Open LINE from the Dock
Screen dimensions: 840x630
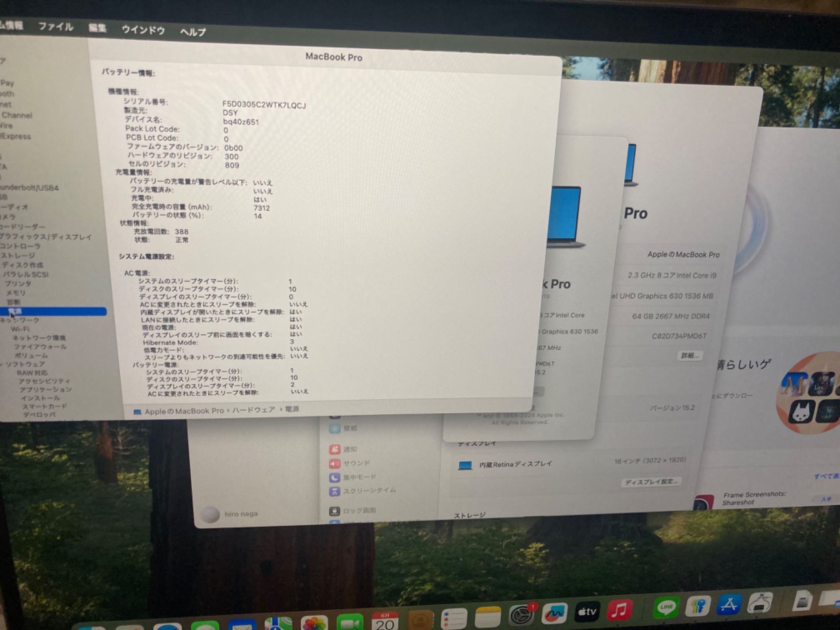[666, 607]
